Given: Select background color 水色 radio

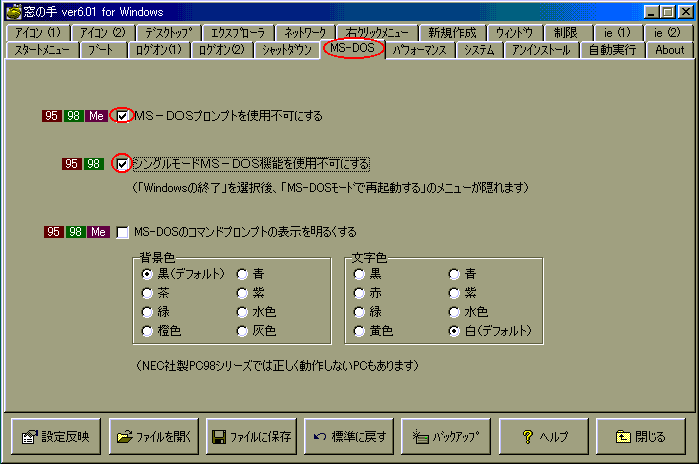Looking at the screenshot, I should [242, 312].
